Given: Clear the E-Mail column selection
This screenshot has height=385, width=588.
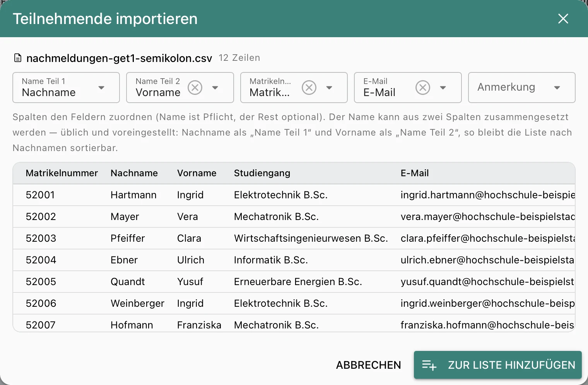Looking at the screenshot, I should 423,88.
